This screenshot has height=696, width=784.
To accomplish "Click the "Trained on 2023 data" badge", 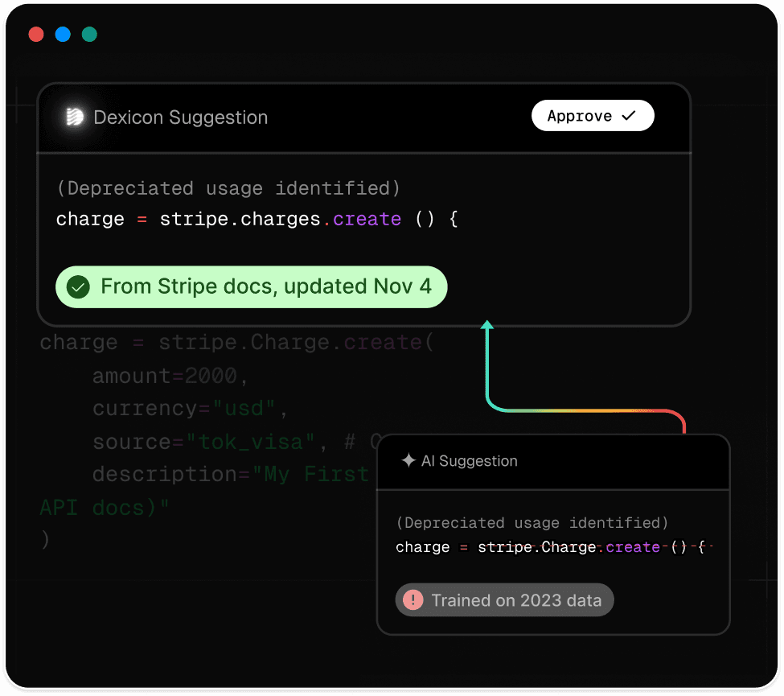I will pyautogui.click(x=504, y=599).
